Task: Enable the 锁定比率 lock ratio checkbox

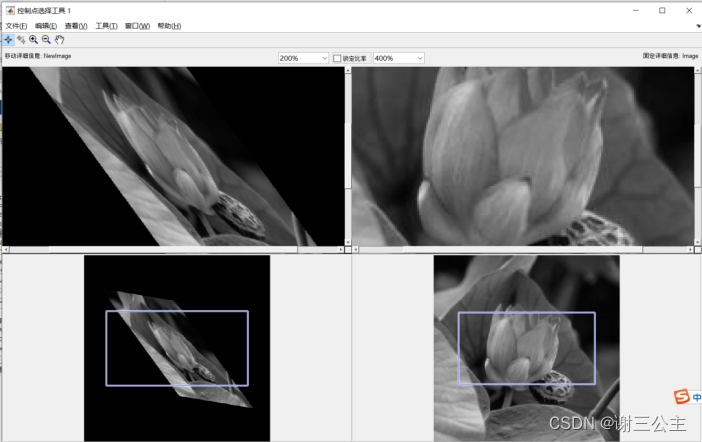Action: coord(338,58)
